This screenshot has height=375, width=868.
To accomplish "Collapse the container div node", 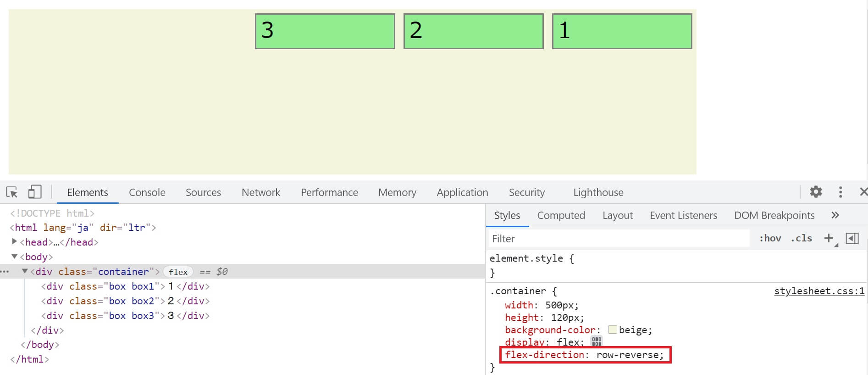I will click(25, 271).
